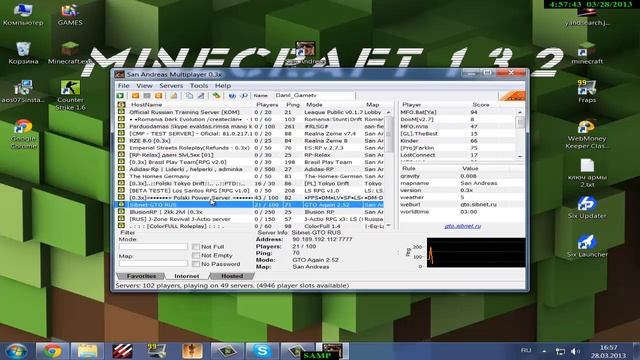This screenshot has height=360, width=640.
Task: Select player MFO.Bat[Ya] in player list
Action: coord(457,112)
